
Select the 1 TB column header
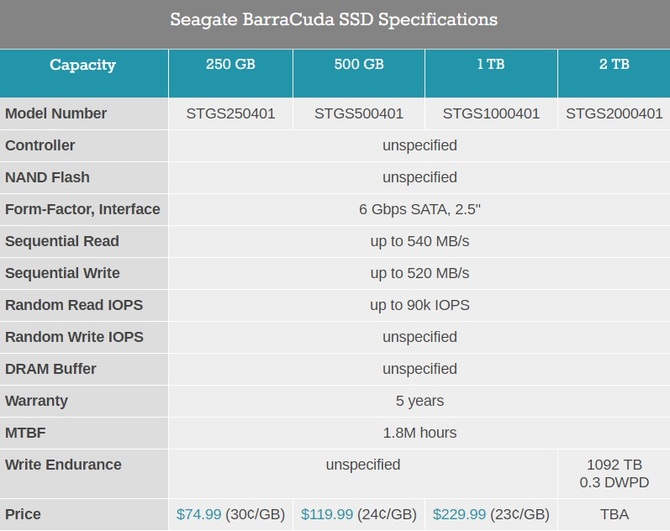(490, 65)
